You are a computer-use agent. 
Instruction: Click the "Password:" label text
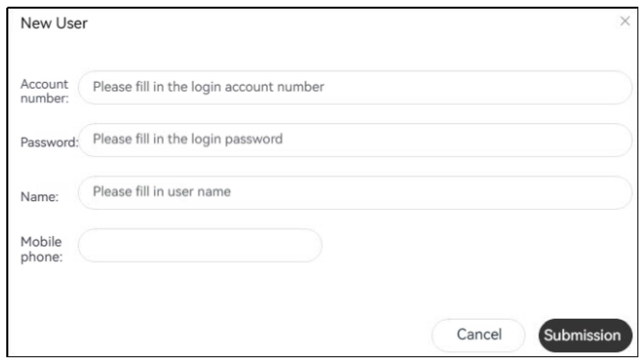[49, 142]
